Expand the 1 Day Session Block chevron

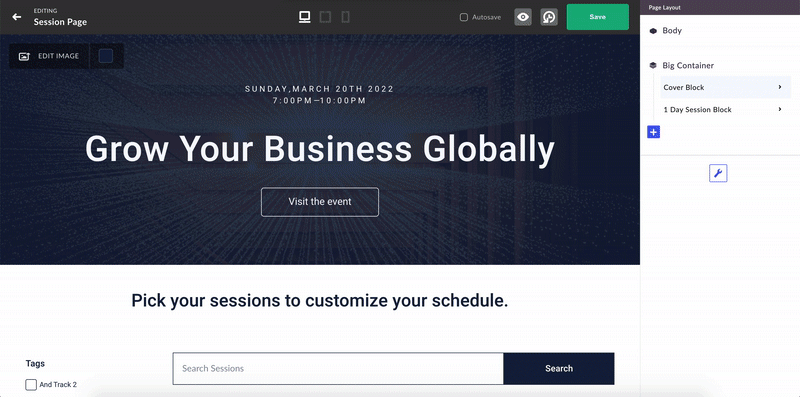click(780, 109)
